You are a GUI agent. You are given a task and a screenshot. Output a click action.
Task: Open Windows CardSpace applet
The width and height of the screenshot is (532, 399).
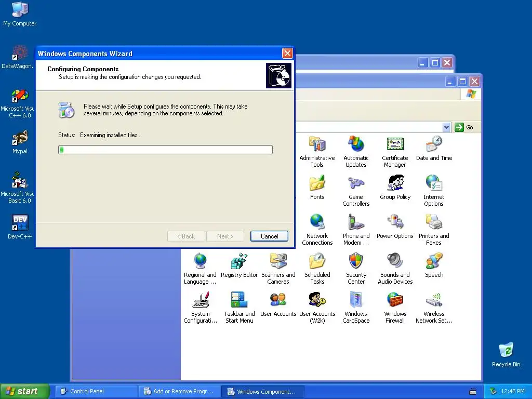tap(356, 308)
